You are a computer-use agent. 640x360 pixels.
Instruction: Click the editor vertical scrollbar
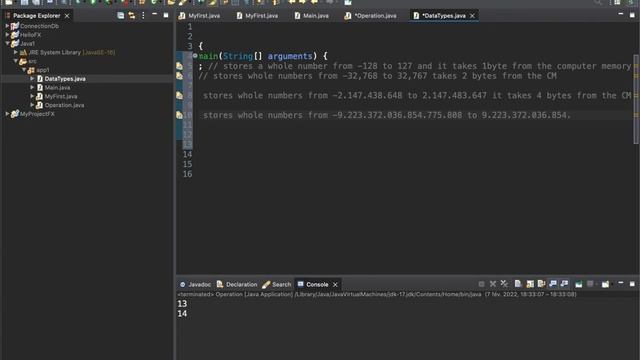tap(636, 99)
